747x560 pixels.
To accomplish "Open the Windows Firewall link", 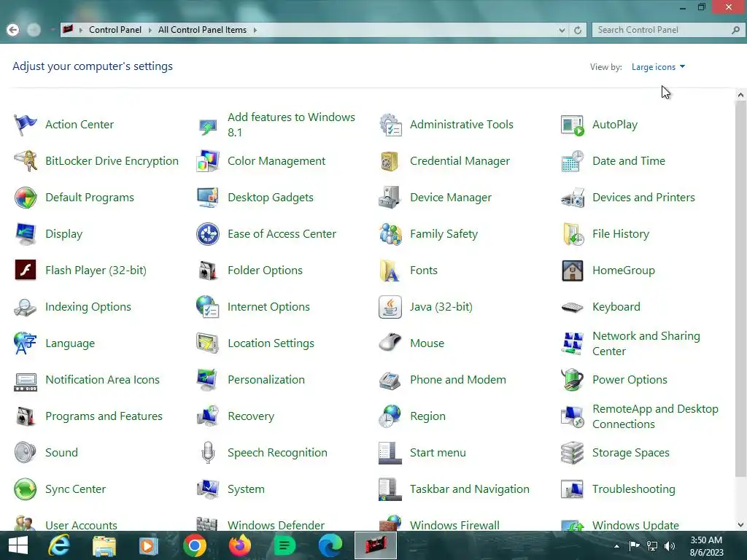I will coord(455,525).
